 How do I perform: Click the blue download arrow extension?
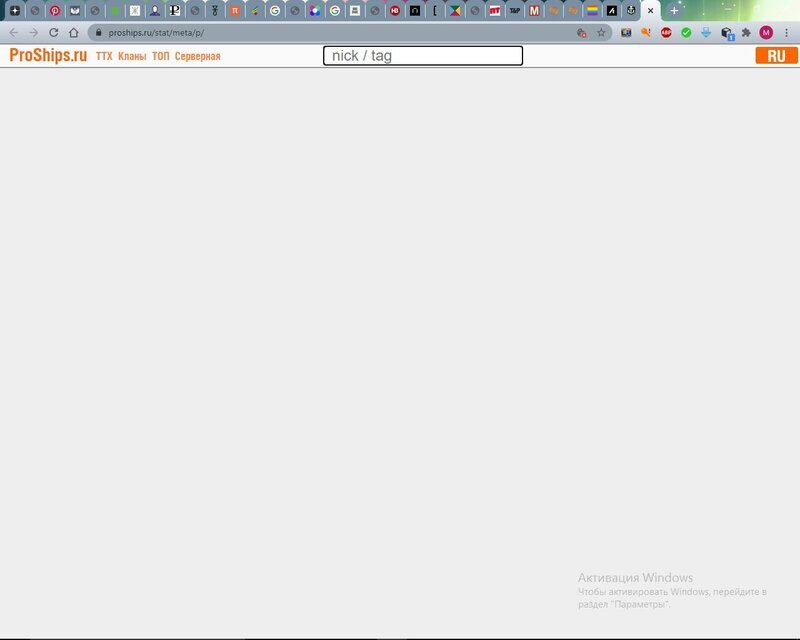(706, 32)
